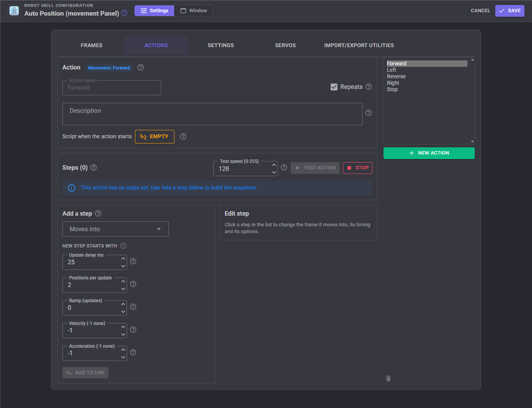Screen dimensions: 532x408
Task: Select Right in the actions list
Action: point(427,83)
